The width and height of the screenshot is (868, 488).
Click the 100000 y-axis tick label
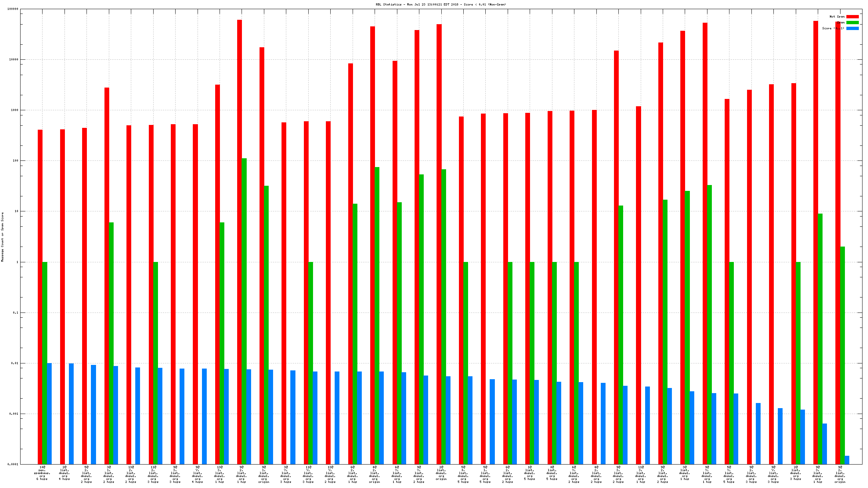13,9
